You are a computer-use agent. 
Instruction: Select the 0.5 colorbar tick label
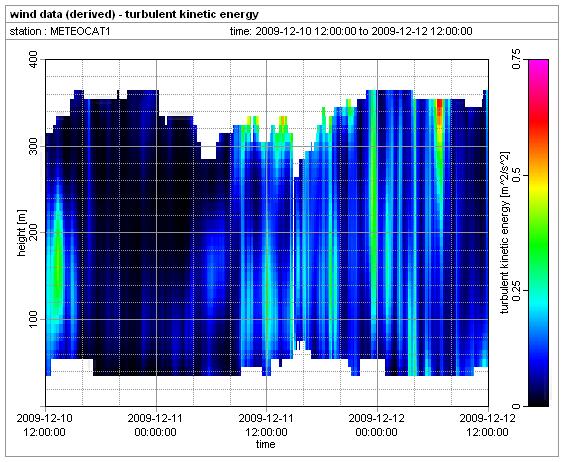click(516, 175)
